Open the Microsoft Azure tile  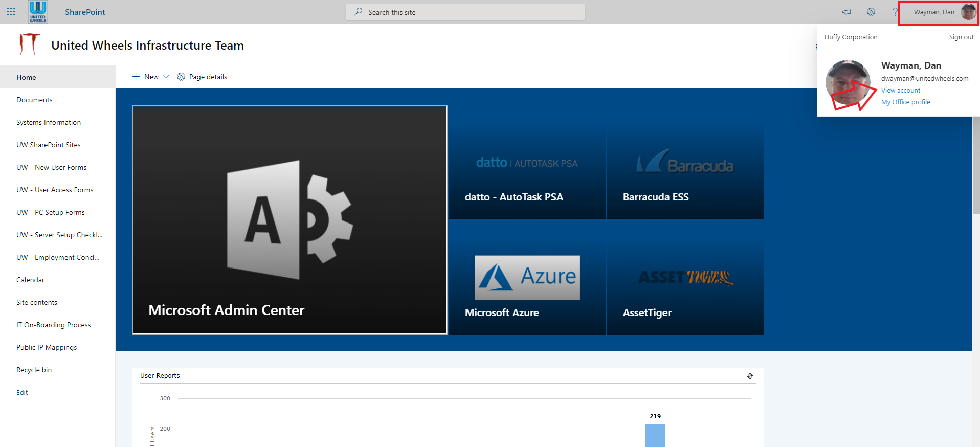(x=527, y=278)
